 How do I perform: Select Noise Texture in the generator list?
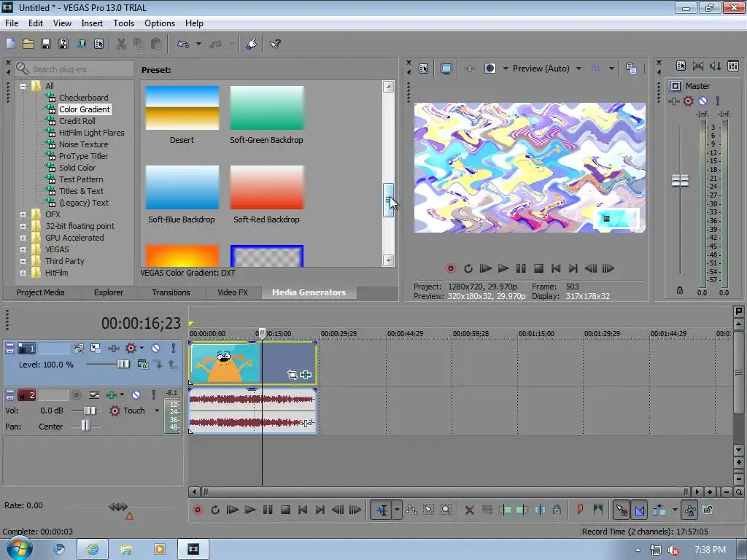coord(83,144)
